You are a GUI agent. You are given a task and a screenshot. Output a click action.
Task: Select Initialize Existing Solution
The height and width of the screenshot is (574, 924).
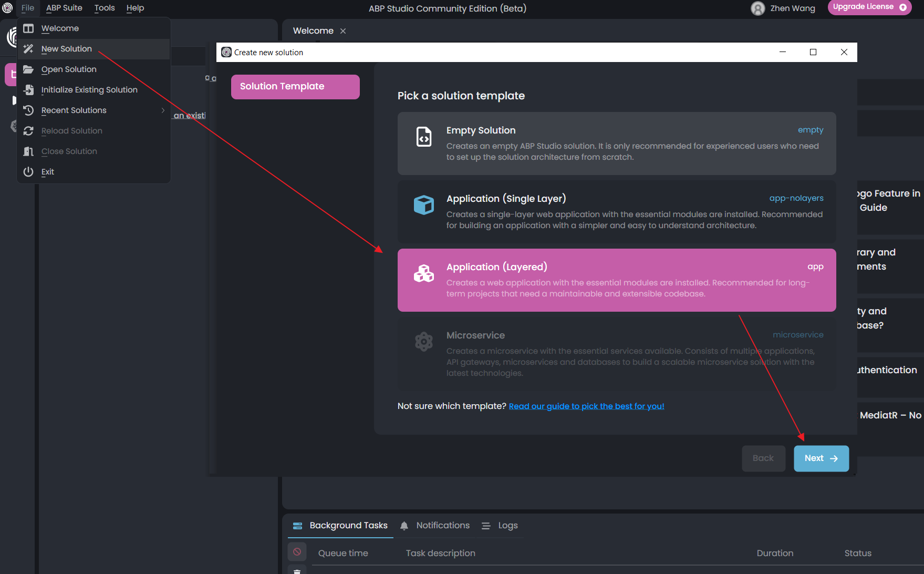pyautogui.click(x=94, y=90)
